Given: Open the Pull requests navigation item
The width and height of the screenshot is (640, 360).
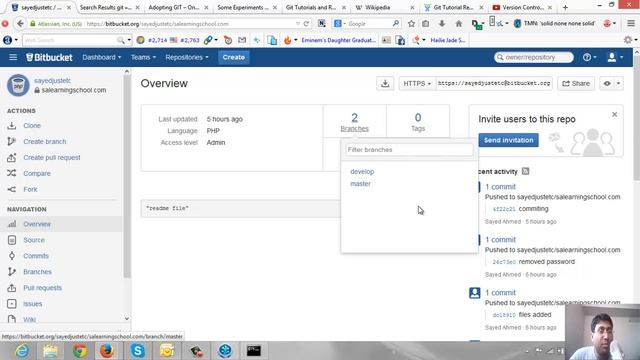Looking at the screenshot, I should tap(42, 288).
